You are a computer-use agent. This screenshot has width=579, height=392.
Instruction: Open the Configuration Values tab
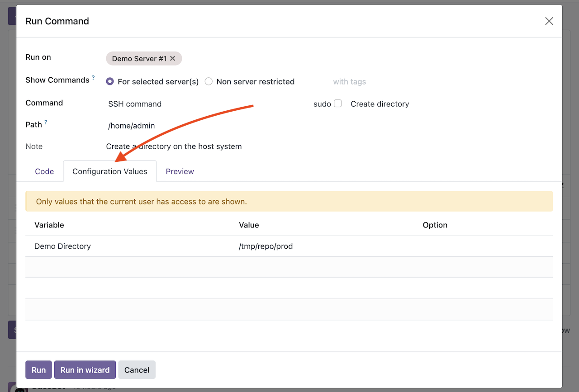109,171
